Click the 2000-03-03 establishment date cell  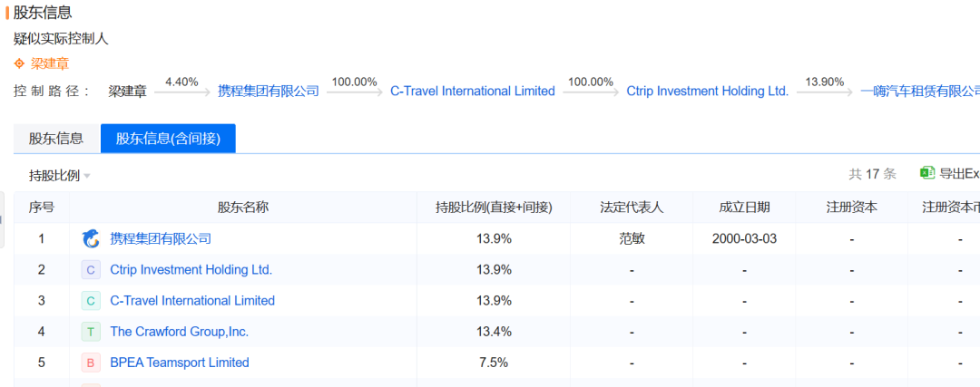tap(744, 238)
